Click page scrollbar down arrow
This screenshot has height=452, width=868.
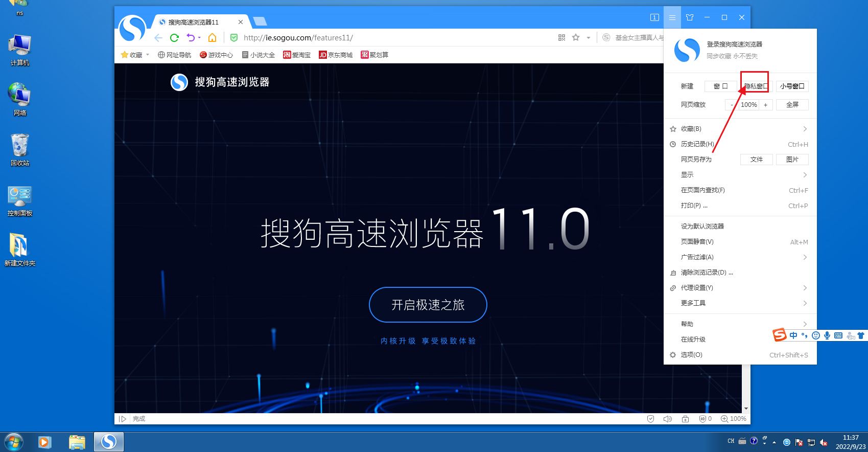746,409
